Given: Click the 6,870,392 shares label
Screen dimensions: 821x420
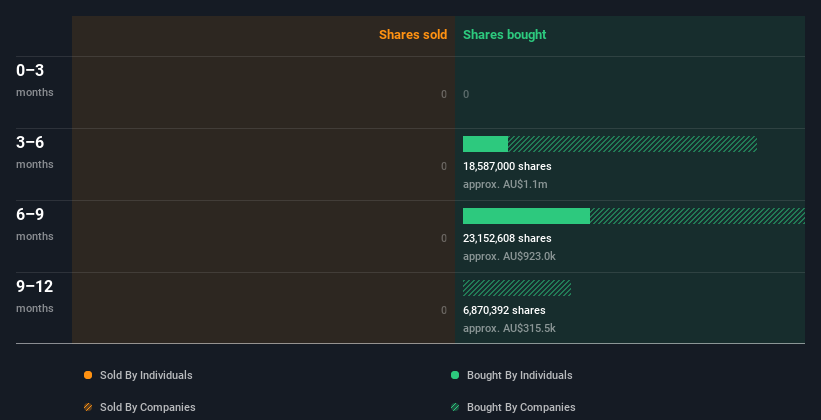Looking at the screenshot, I should 504,310.
